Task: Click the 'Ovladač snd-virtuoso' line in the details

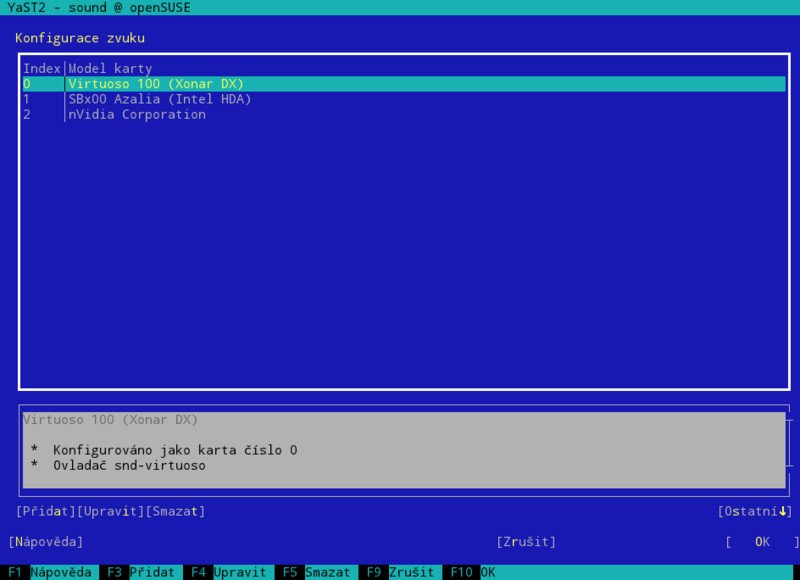Action: click(x=129, y=465)
